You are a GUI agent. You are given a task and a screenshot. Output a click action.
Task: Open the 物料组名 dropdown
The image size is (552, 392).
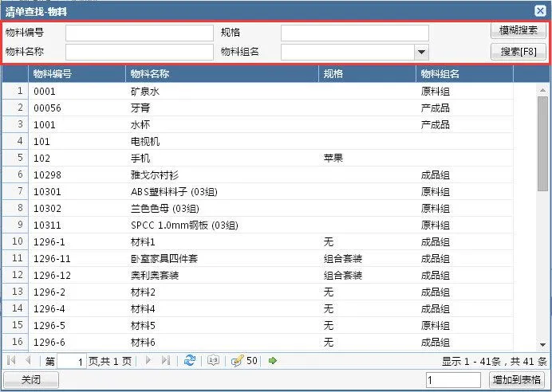(x=421, y=53)
